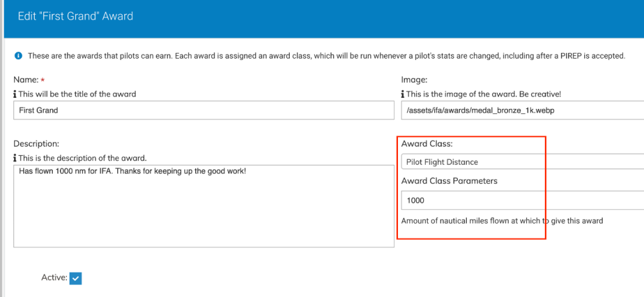Click inside the Description text area
644x297 pixels.
204,206
